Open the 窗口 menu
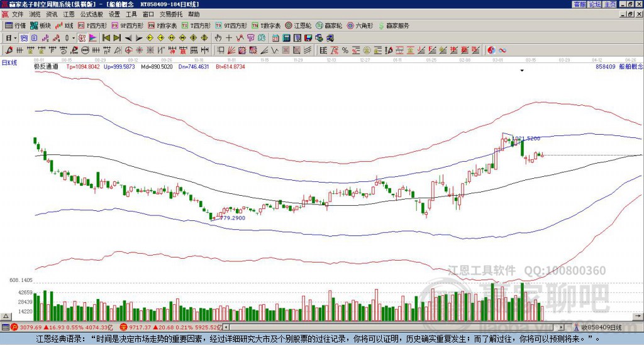 click(148, 14)
